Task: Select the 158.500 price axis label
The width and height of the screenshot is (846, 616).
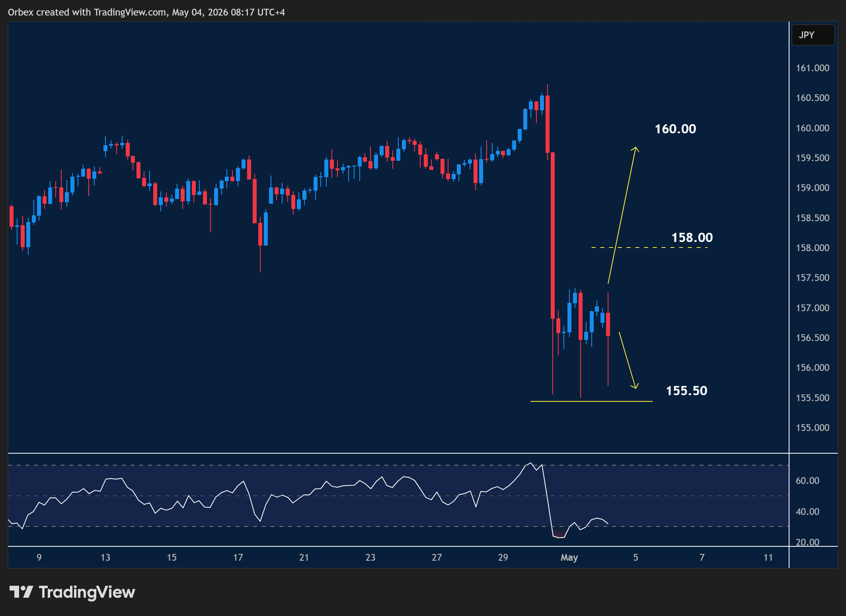Action: [x=813, y=218]
